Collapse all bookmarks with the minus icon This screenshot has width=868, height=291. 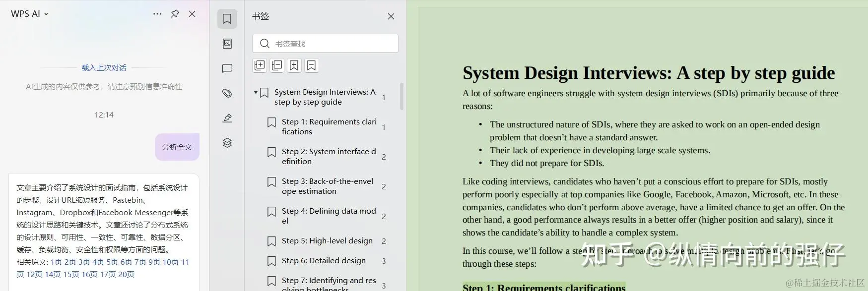pos(277,65)
